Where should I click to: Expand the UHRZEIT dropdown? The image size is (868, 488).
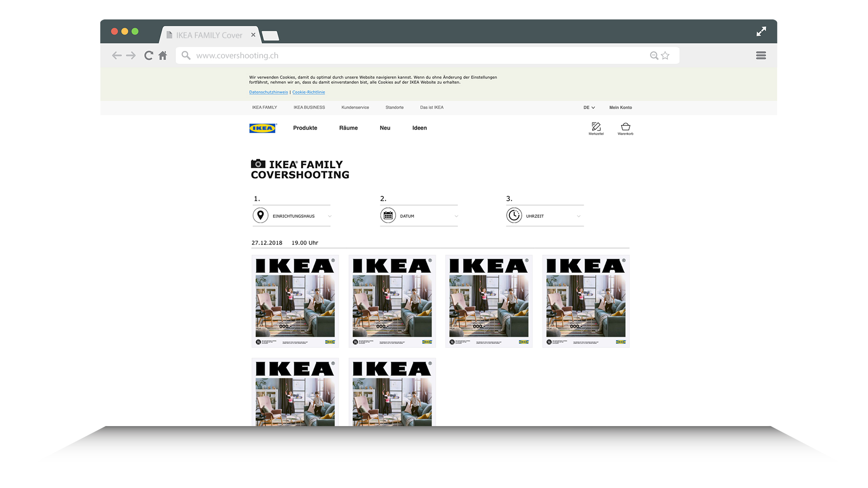coord(580,216)
